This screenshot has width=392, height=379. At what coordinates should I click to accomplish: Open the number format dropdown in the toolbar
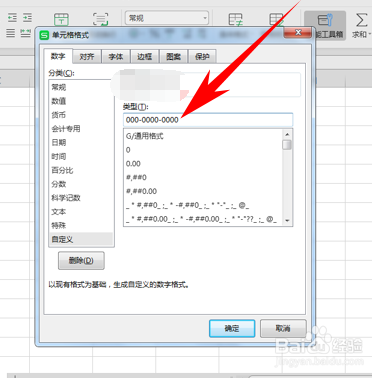pyautogui.click(x=167, y=18)
